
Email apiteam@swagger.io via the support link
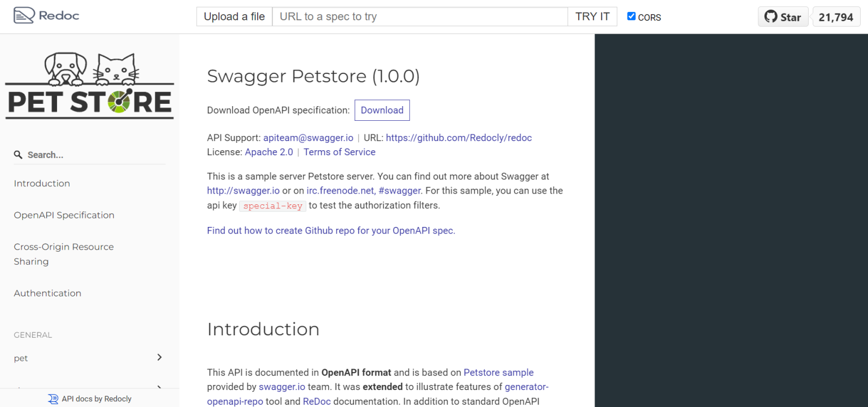coord(308,137)
